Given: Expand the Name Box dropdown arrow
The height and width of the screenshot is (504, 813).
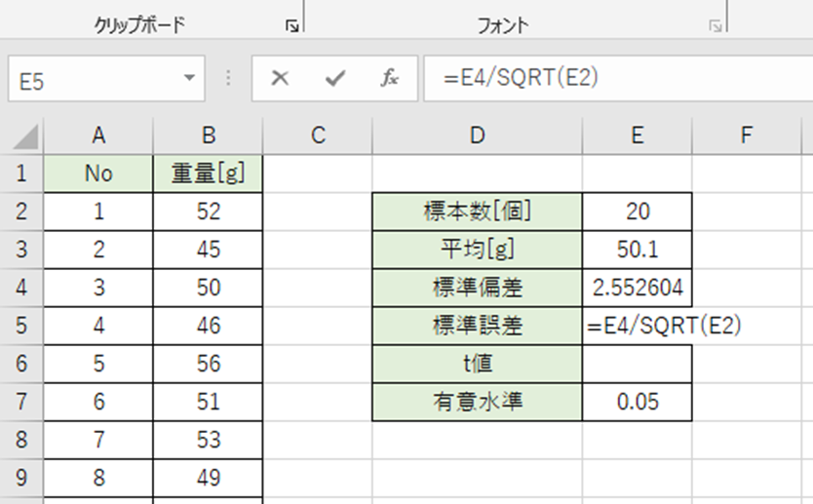Looking at the screenshot, I should click(188, 79).
